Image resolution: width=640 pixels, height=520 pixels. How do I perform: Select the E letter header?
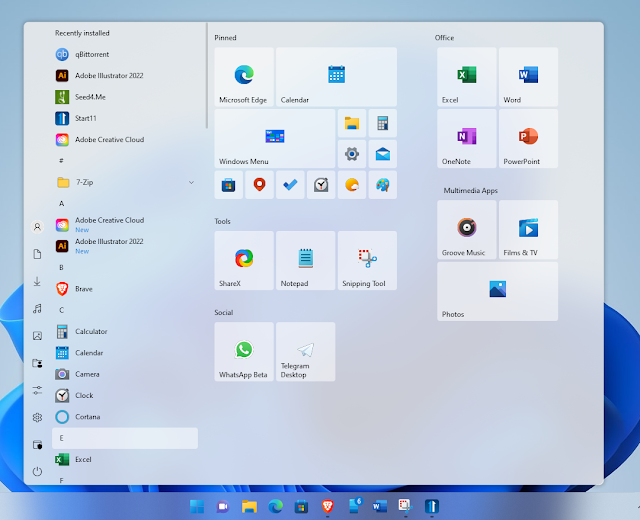tap(125, 438)
